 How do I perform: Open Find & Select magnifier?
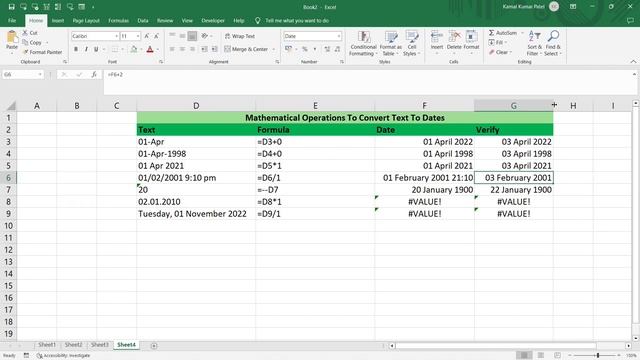coord(553,44)
